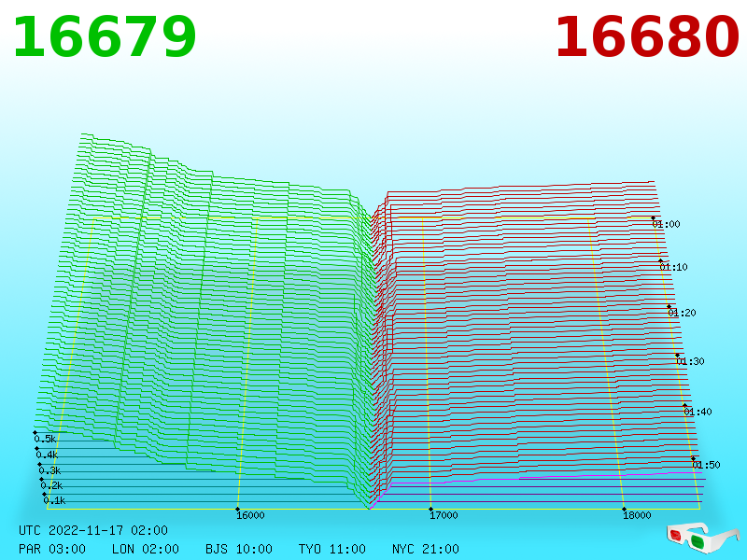Click the UTC 2022-11-17 02:00 timestamp
Image resolution: width=747 pixels, height=560 pixels.
93,530
